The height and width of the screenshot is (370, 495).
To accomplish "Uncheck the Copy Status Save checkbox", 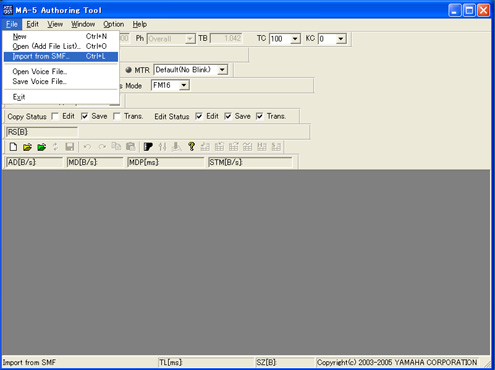I will pyautogui.click(x=85, y=116).
